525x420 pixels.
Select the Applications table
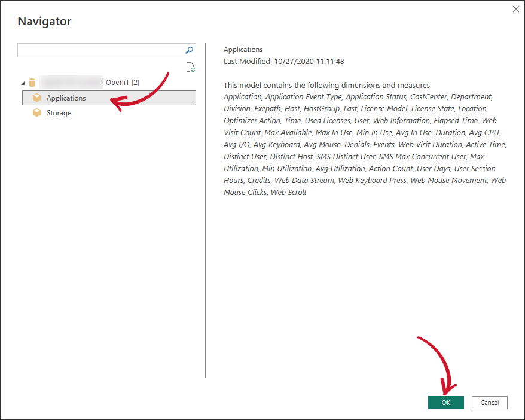click(x=66, y=98)
